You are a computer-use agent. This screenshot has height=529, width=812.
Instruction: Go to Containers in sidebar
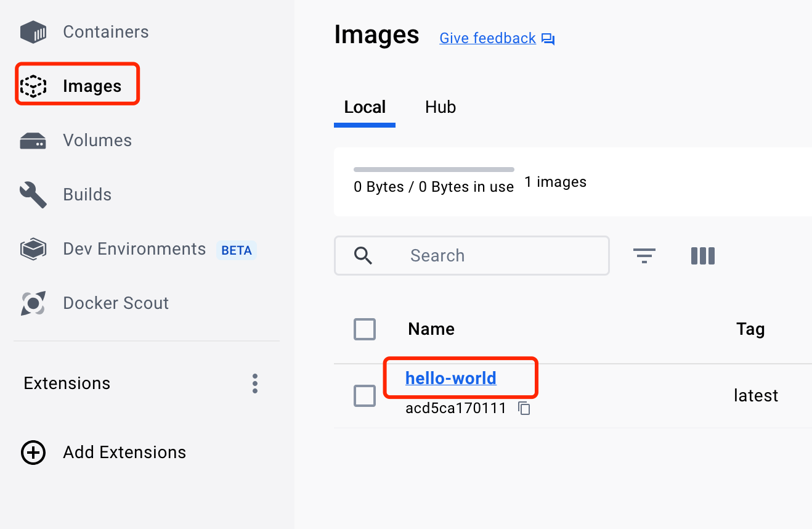[x=106, y=32]
